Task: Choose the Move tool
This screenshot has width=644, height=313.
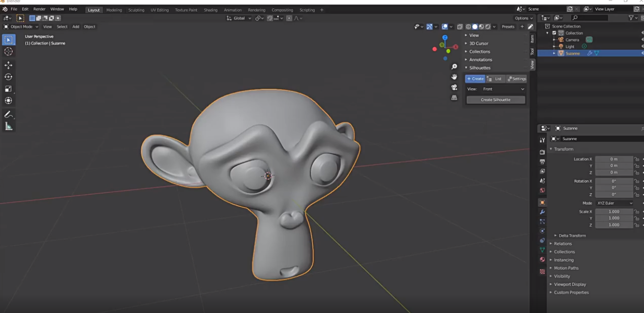Action: coord(8,65)
